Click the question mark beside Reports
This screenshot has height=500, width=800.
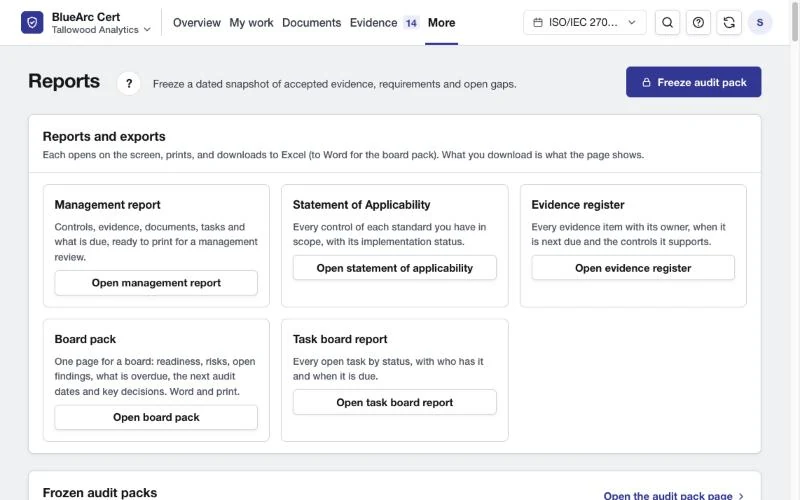[x=129, y=83]
